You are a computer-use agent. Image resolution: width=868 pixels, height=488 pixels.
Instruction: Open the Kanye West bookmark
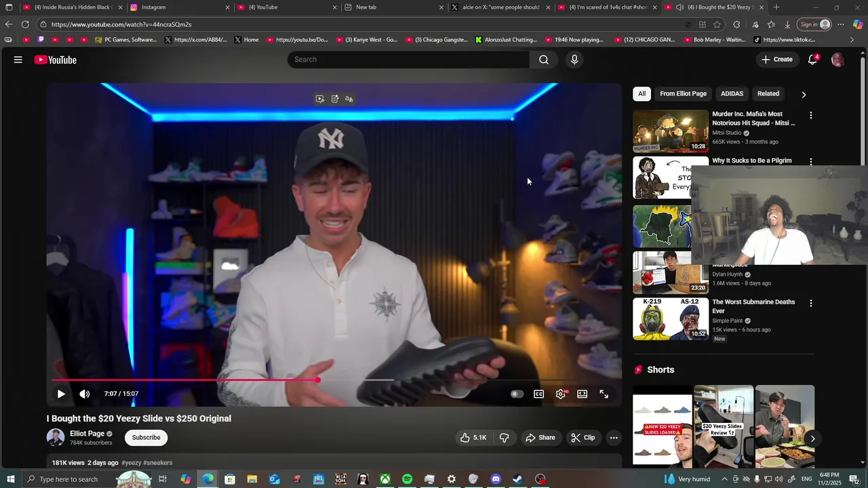click(x=366, y=39)
